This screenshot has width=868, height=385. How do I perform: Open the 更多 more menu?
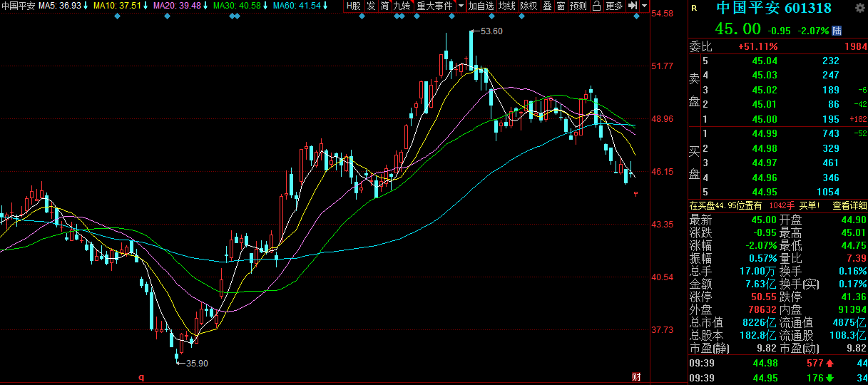coord(614,6)
